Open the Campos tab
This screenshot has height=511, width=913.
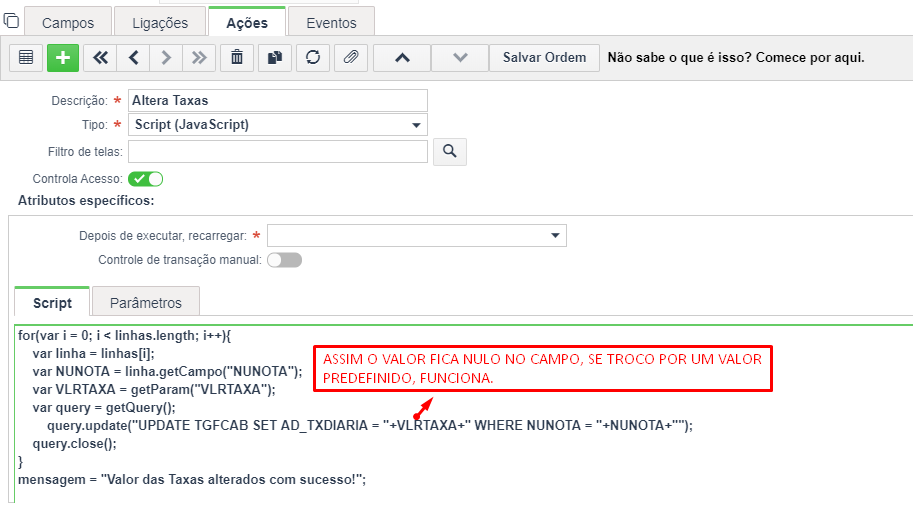(x=67, y=22)
